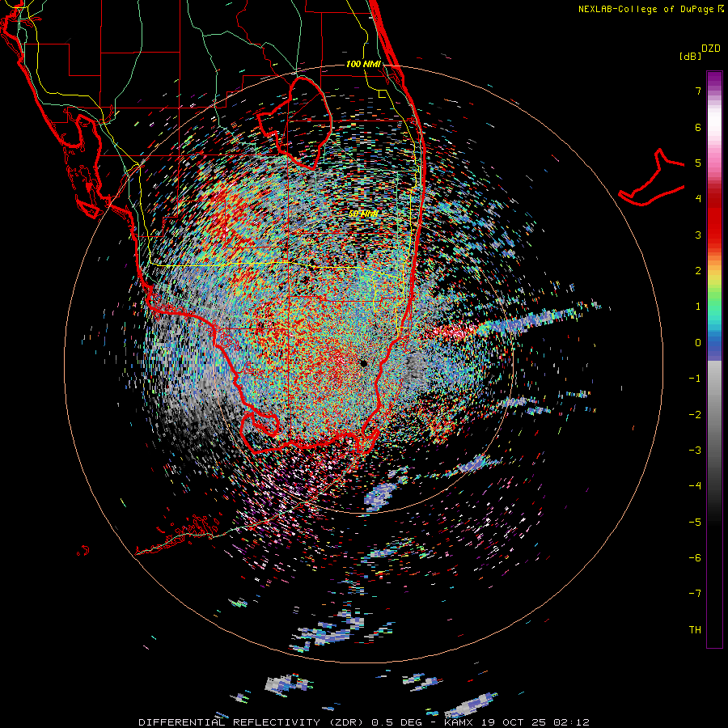
Task: Click the 5 dB value on the color scale
Action: coord(698,163)
